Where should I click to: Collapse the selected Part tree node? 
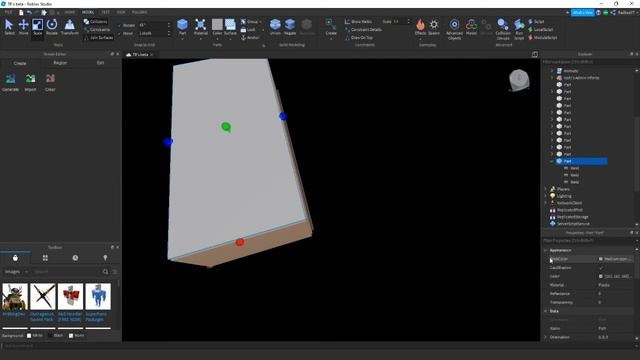(x=552, y=161)
